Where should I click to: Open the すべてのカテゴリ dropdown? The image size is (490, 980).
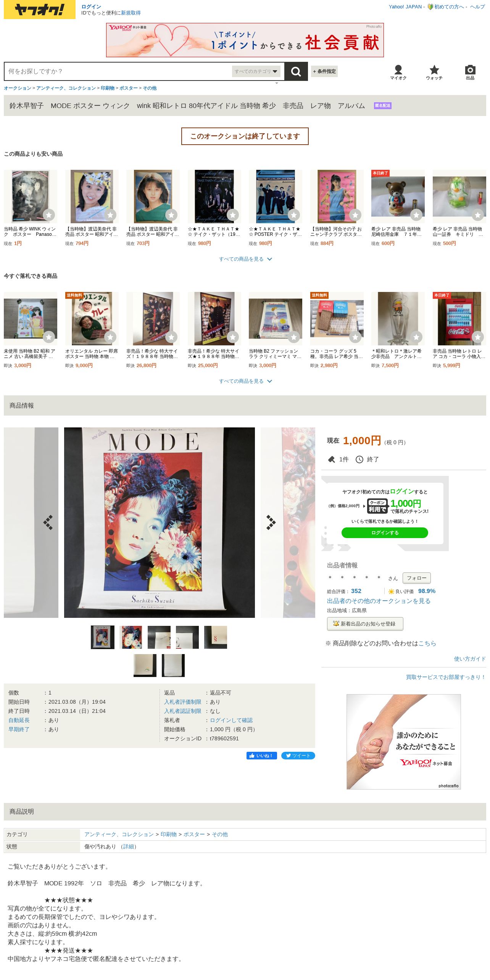[x=256, y=71]
